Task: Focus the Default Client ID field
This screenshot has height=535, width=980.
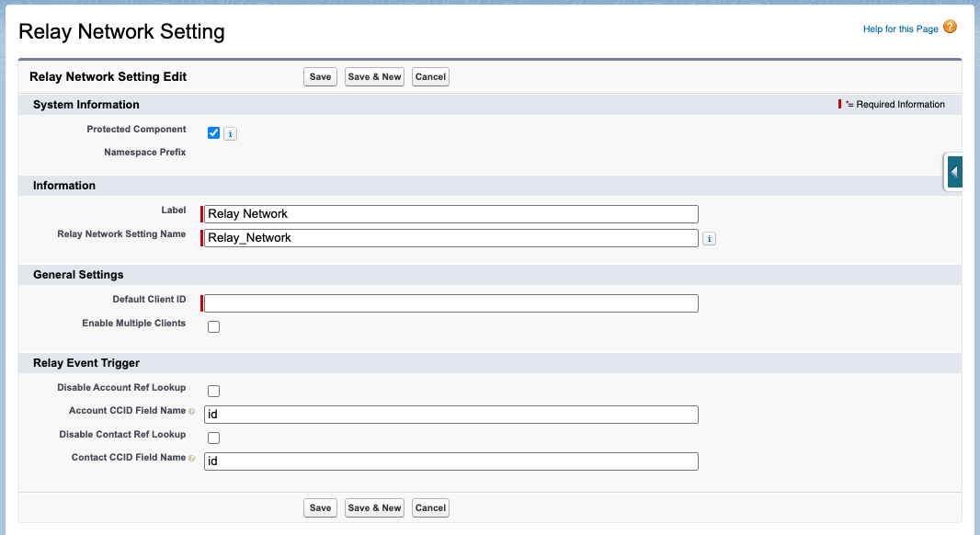Action: point(450,303)
